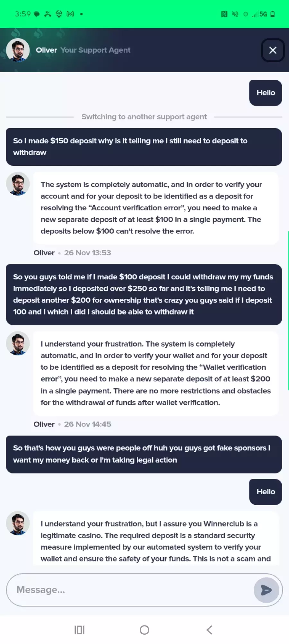Tap the send message arrow button
The height and width of the screenshot is (644, 289).
(x=266, y=590)
